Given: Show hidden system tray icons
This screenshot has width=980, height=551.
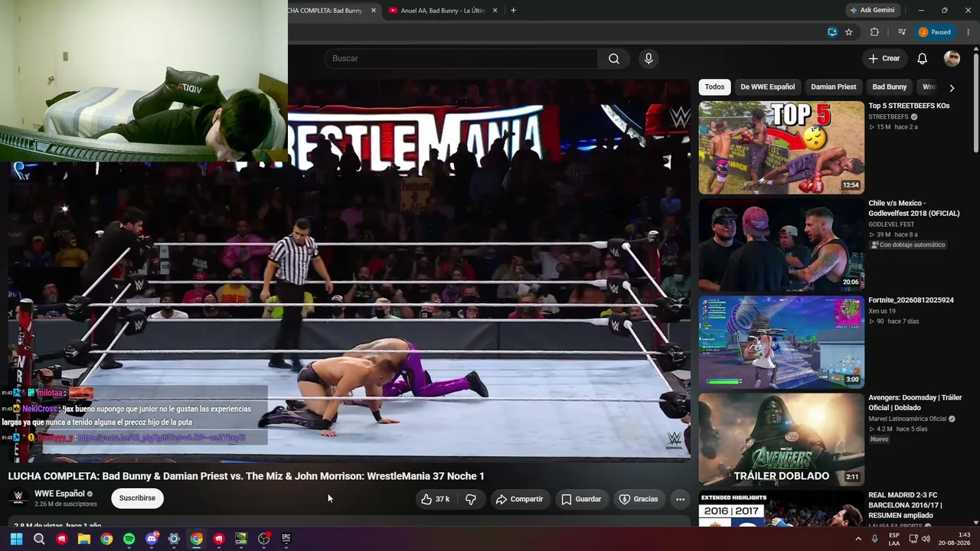Looking at the screenshot, I should click(857, 539).
